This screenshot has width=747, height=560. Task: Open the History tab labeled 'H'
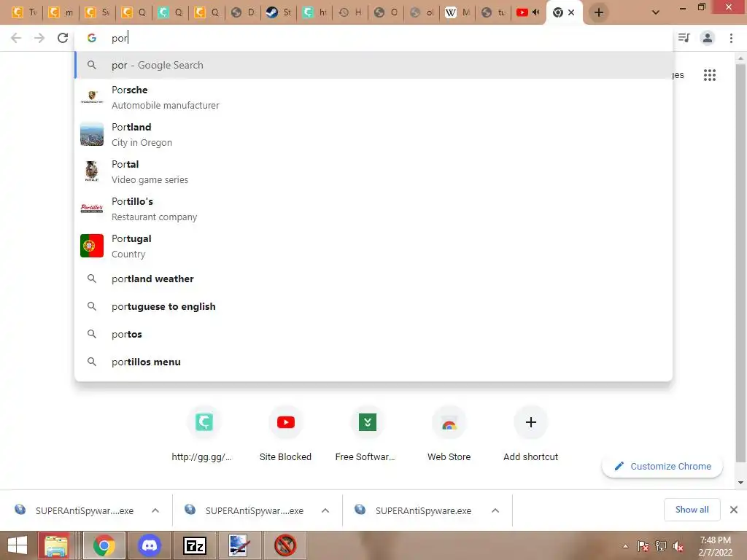tap(349, 12)
